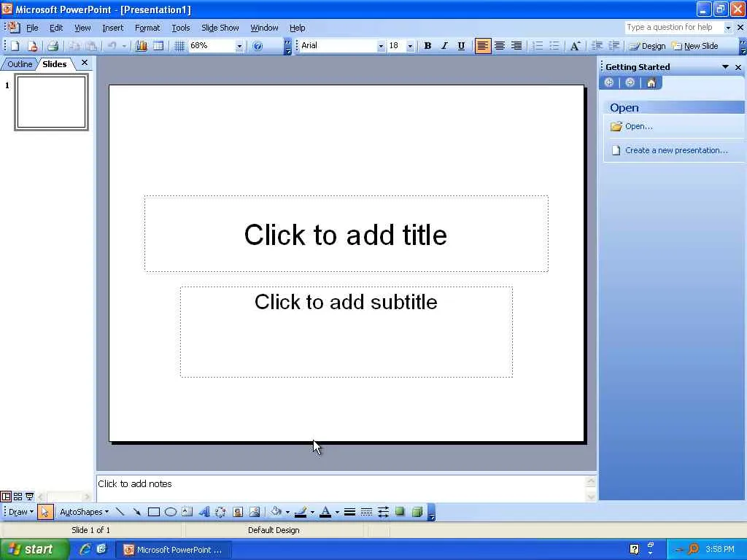
Task: Click the Design button
Action: 647,46
